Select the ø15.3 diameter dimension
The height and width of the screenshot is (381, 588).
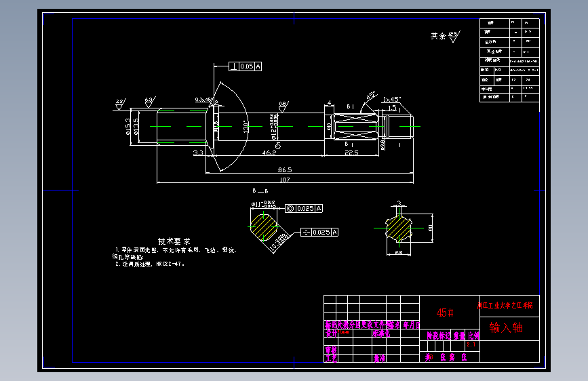(128, 126)
